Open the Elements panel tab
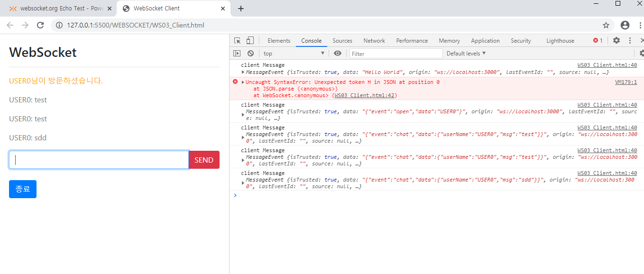 pos(279,41)
